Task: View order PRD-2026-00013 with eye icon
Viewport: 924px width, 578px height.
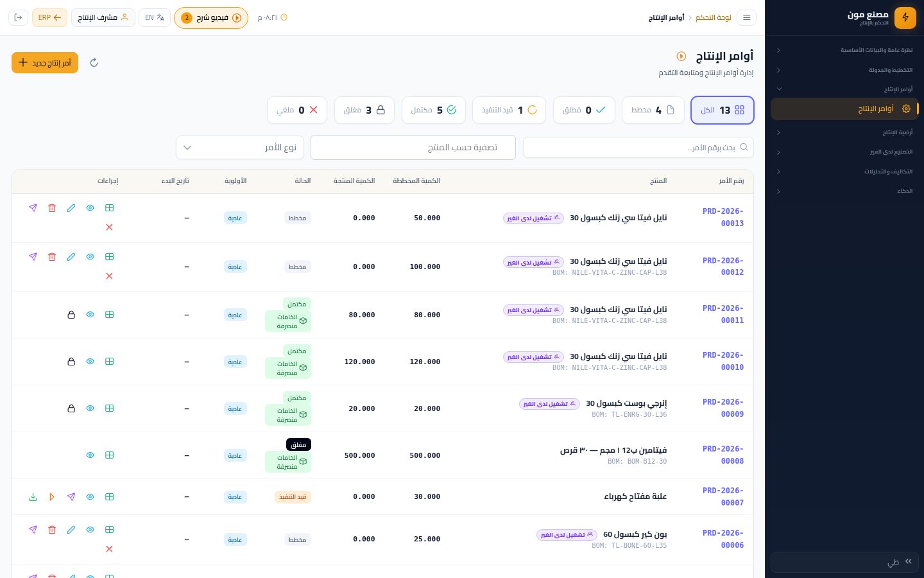Action: (90, 208)
